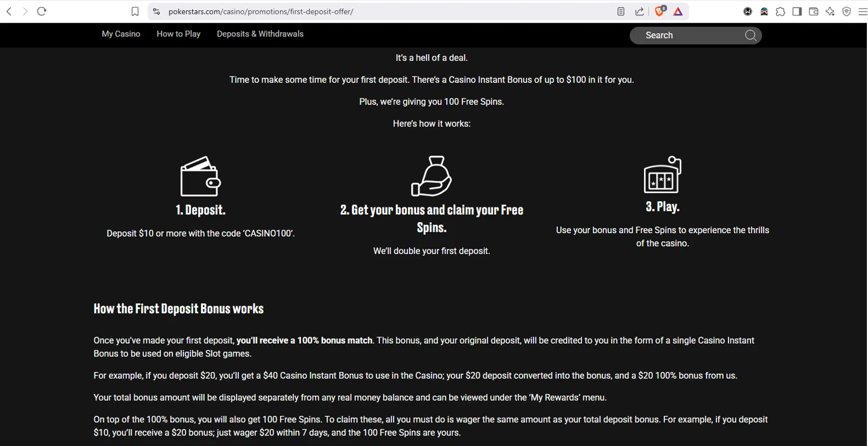Open the masked-face extension icon
The image size is (868, 446).
pyautogui.click(x=764, y=12)
